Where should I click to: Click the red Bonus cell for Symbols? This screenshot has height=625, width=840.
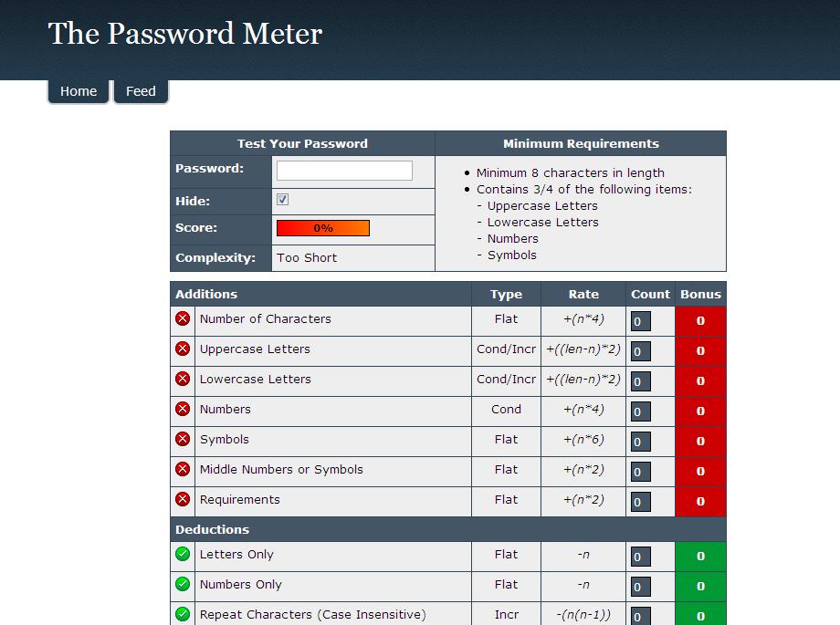(x=700, y=442)
